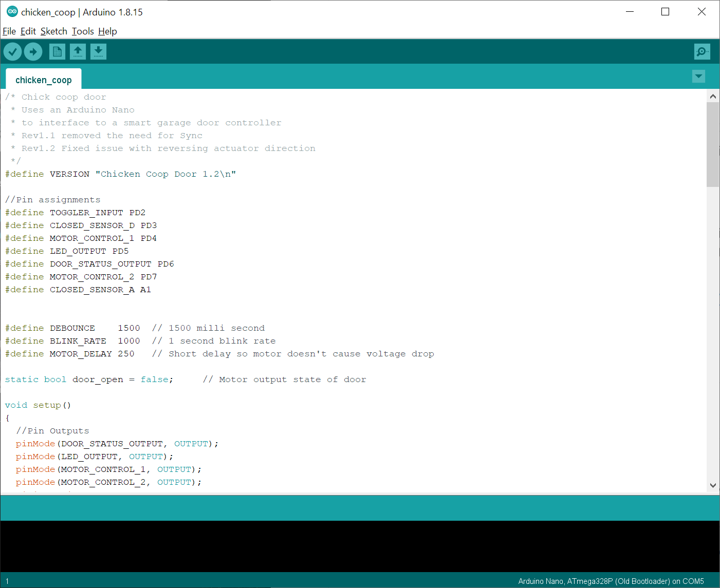720x588 pixels.
Task: Click the "Uses an Arduino Nano" comment
Action: pyautogui.click(x=72, y=110)
